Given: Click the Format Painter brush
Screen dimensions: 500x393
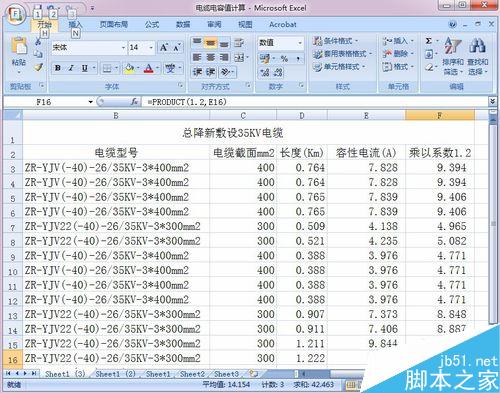Looking at the screenshot, I should (38, 67).
